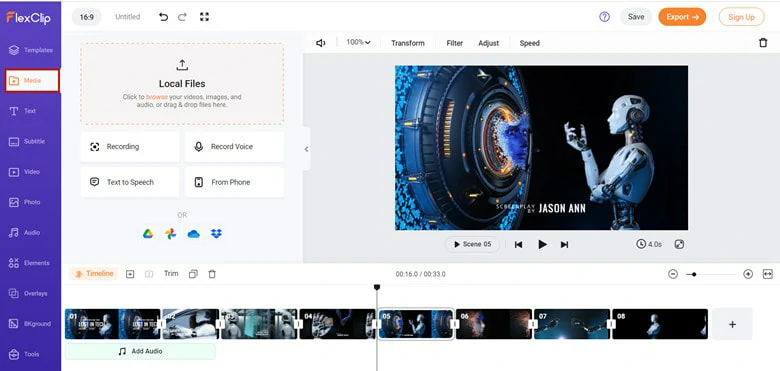Redo the last action
This screenshot has height=371, width=780.
[182, 17]
